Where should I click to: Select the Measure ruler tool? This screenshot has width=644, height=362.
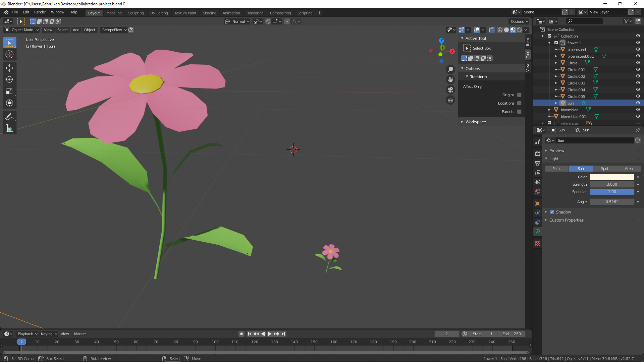click(x=9, y=129)
